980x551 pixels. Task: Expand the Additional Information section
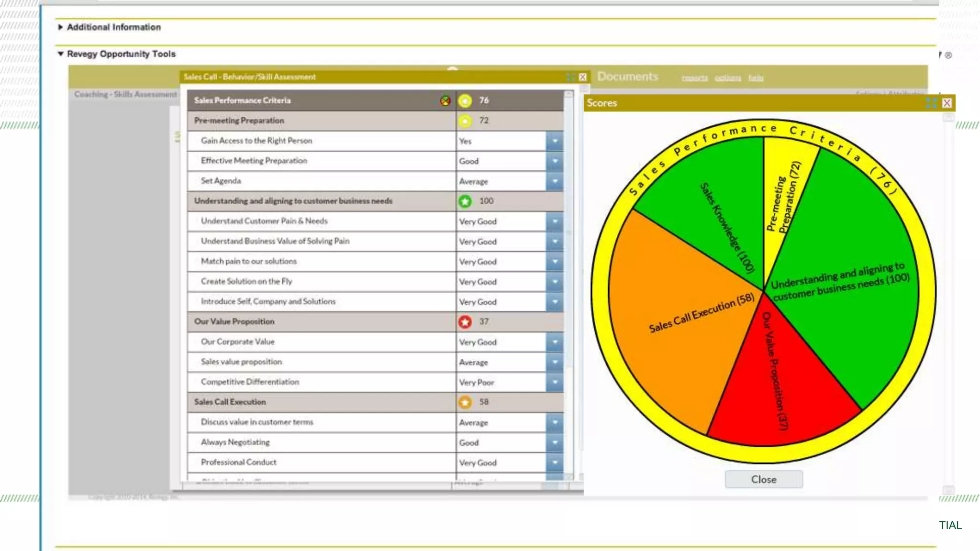(61, 27)
